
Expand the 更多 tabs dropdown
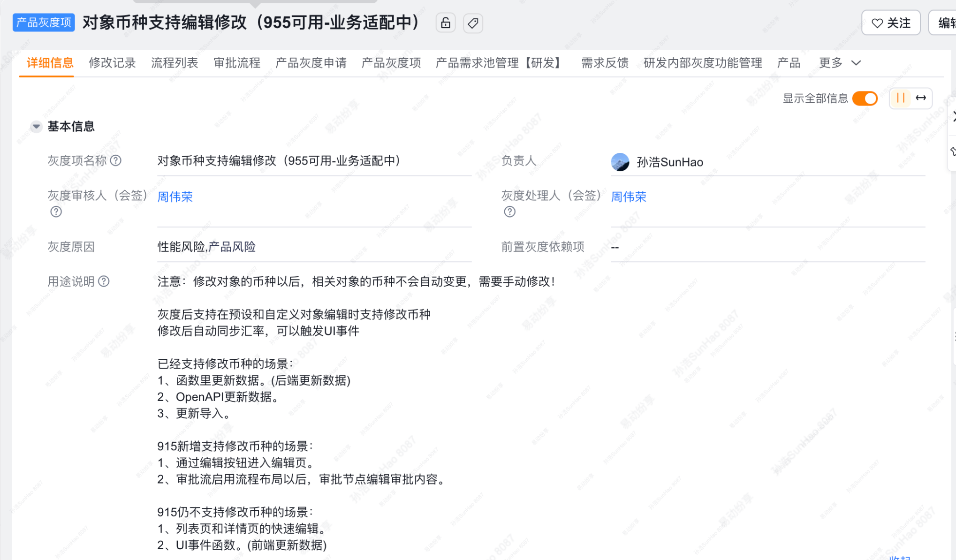click(x=840, y=63)
